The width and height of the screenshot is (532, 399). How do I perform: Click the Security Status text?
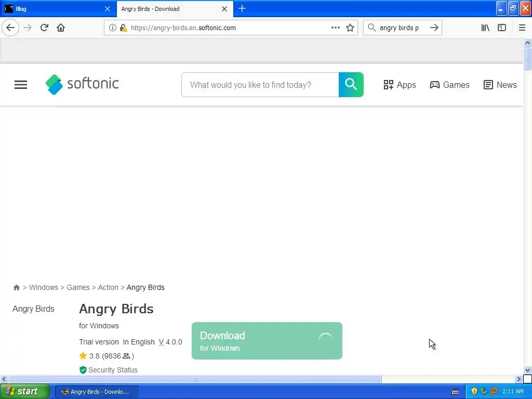113,370
